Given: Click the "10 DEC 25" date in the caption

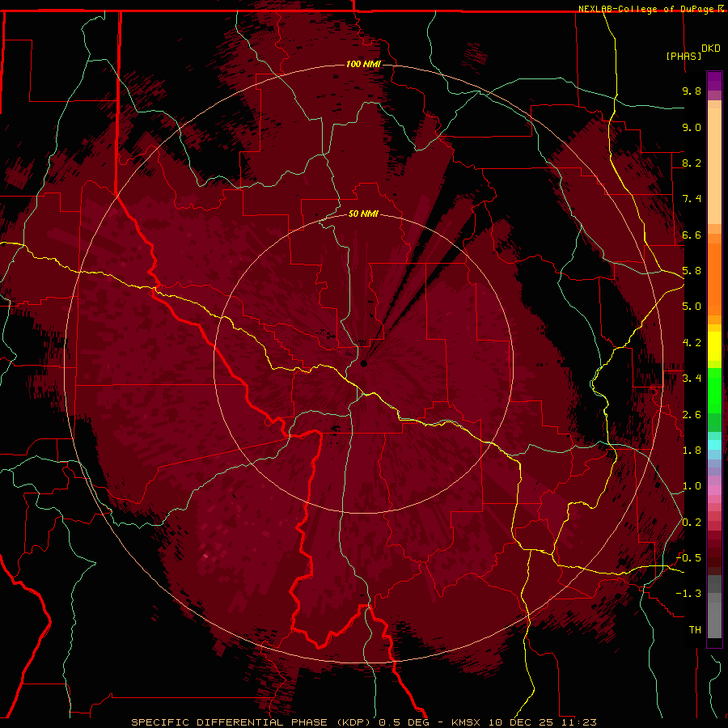Looking at the screenshot, I should (x=519, y=722).
